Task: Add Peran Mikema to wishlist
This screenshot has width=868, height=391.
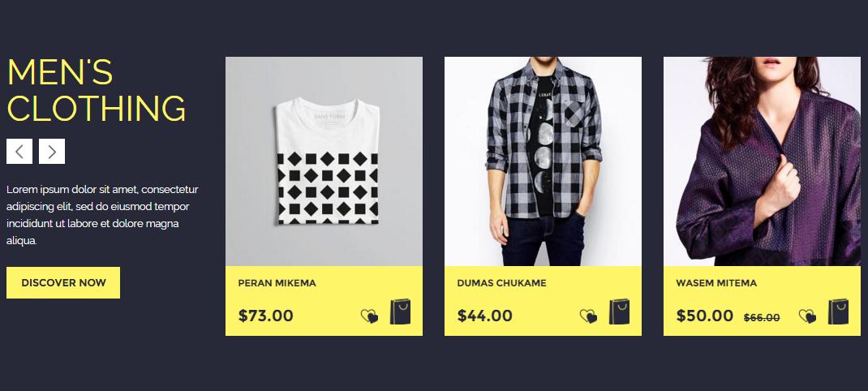Action: tap(369, 316)
